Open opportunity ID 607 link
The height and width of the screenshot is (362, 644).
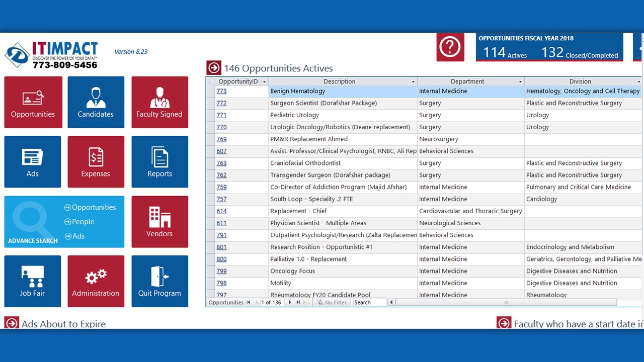coord(221,151)
